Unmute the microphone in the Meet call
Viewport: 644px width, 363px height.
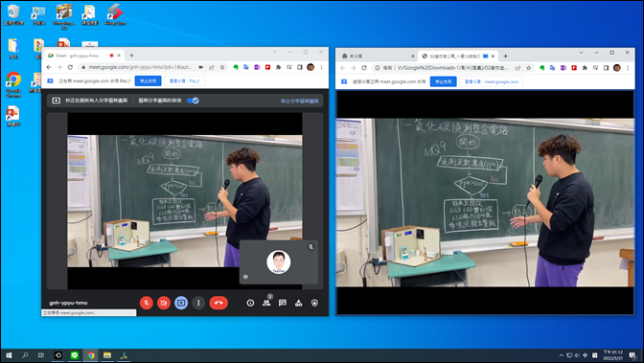pos(147,303)
